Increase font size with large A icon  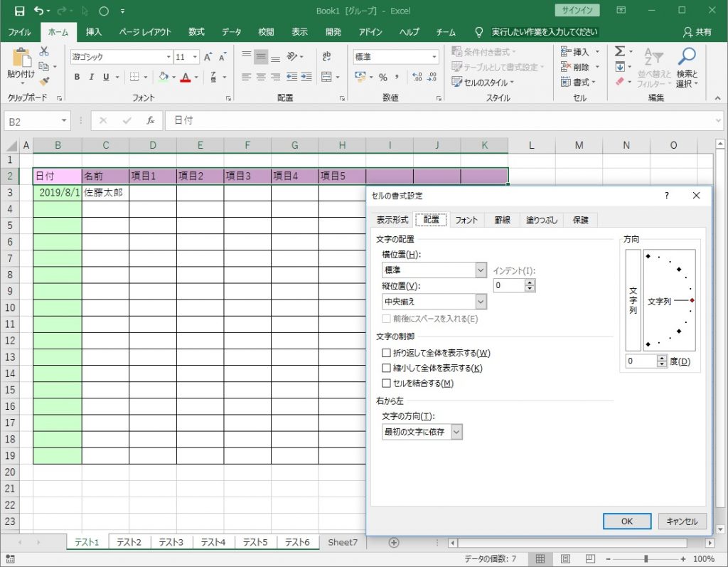click(208, 57)
